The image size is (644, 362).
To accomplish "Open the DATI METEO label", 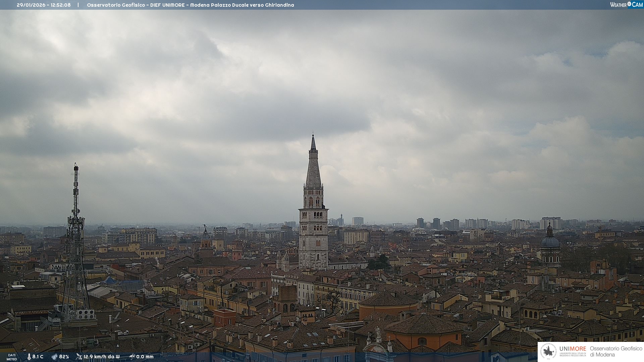I will coord(12,357).
